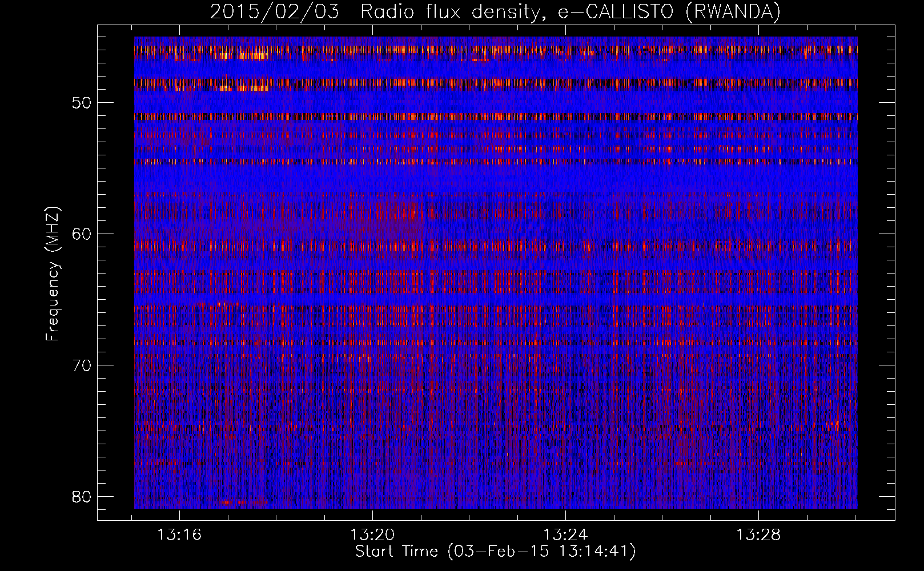The image size is (924, 571).
Task: Click the Start Time axis label
Action: point(495,552)
